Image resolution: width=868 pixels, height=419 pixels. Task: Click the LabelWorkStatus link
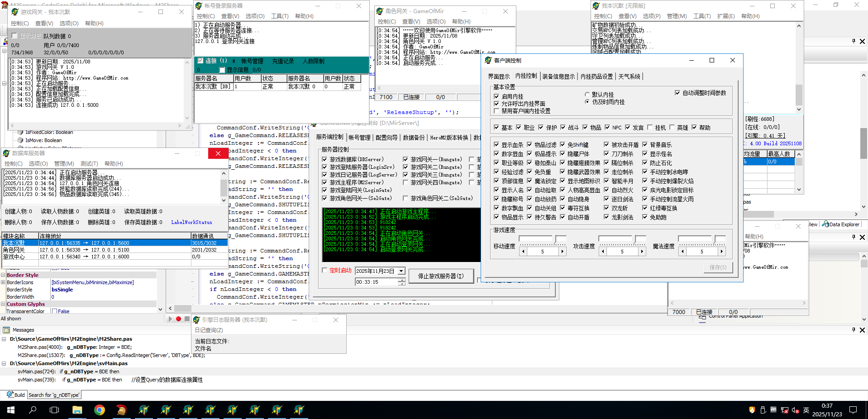click(x=191, y=222)
